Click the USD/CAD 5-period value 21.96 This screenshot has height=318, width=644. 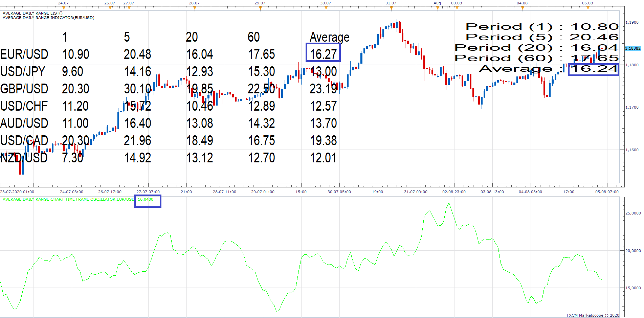137,140
